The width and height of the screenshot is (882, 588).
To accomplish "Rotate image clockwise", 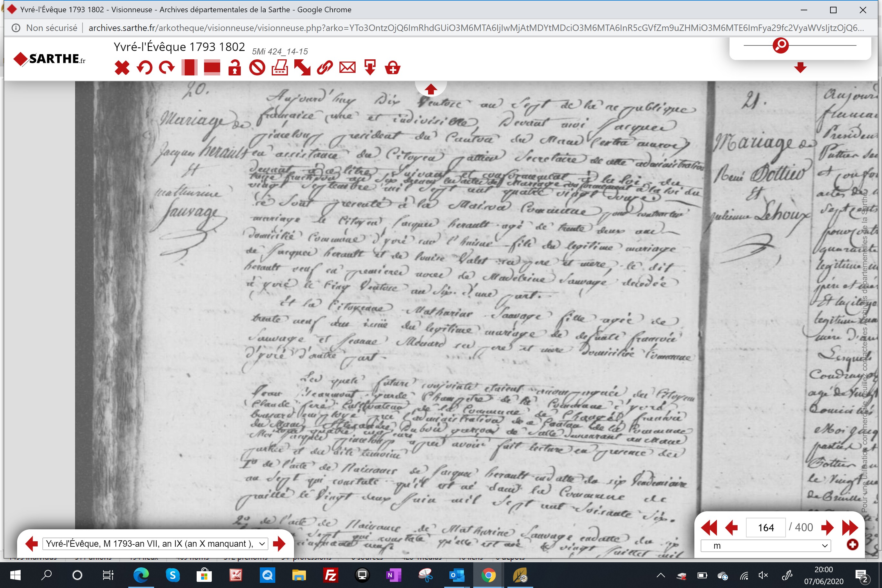I will click(x=167, y=68).
